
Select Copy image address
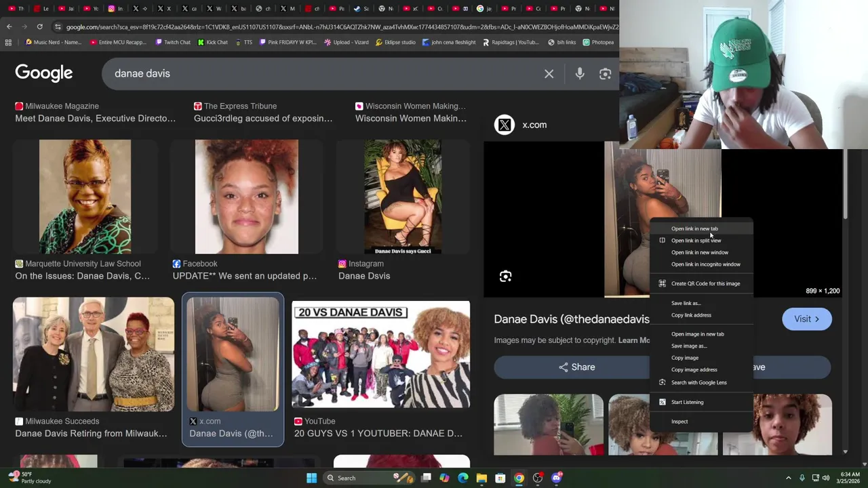point(701,369)
